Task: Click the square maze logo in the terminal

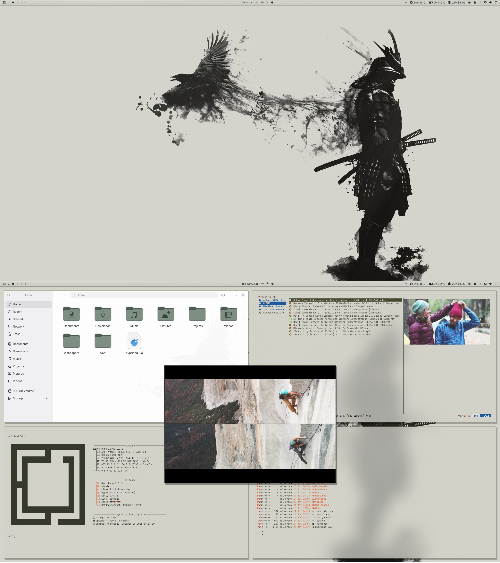Action: [x=48, y=484]
